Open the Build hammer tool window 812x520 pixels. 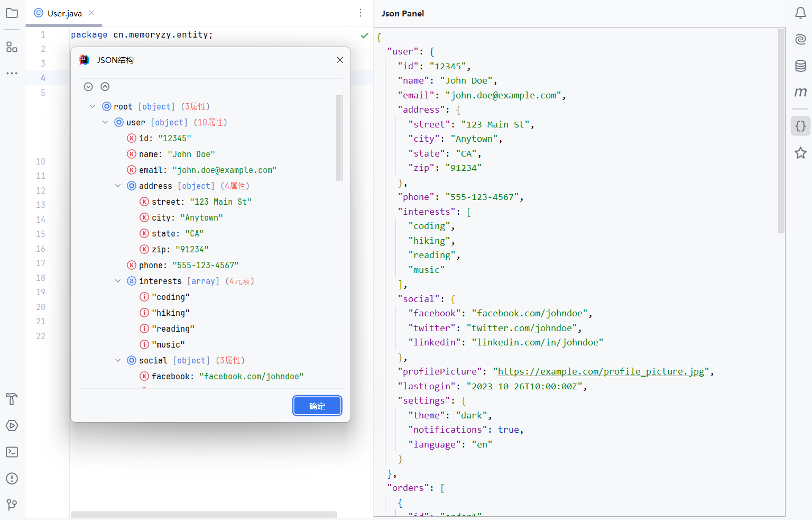point(12,399)
